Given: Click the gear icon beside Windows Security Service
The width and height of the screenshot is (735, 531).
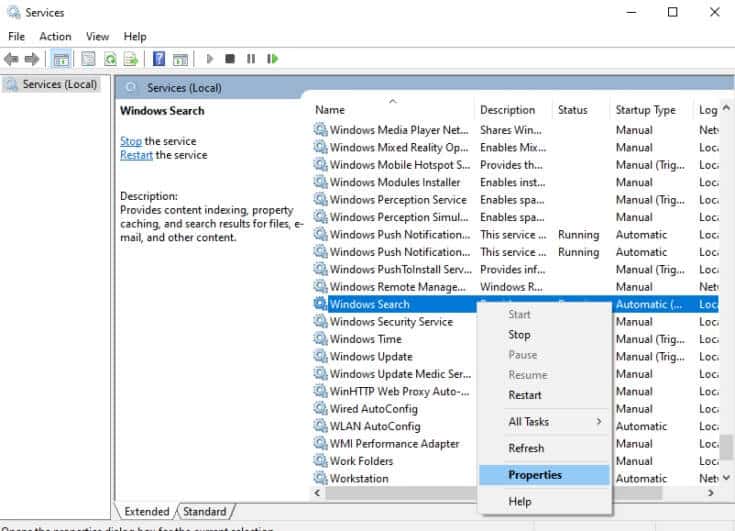Looking at the screenshot, I should [321, 322].
